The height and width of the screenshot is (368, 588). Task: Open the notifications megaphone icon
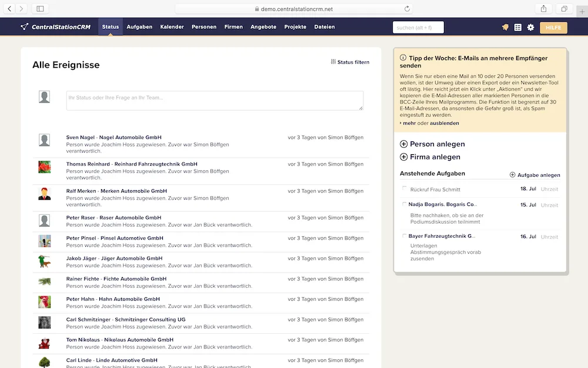pos(505,27)
